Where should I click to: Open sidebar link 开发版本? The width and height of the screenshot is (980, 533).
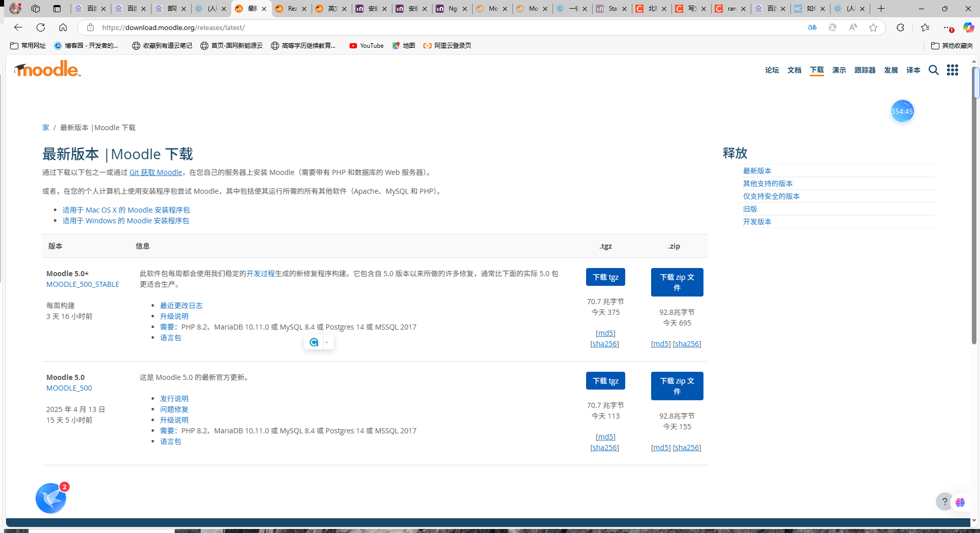click(757, 222)
